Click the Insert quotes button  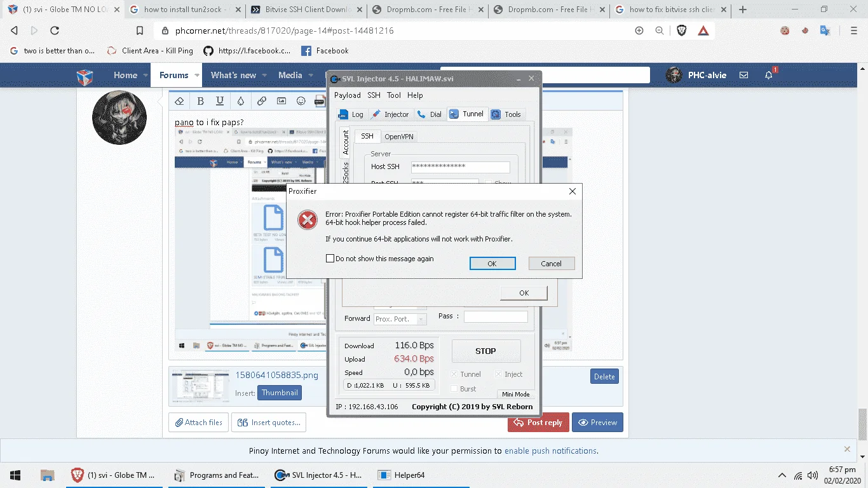(x=269, y=423)
